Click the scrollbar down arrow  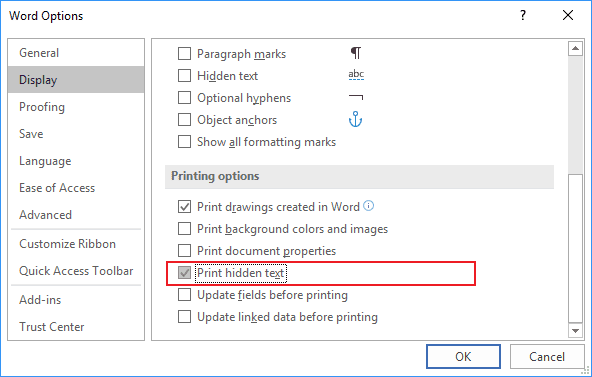tap(575, 331)
